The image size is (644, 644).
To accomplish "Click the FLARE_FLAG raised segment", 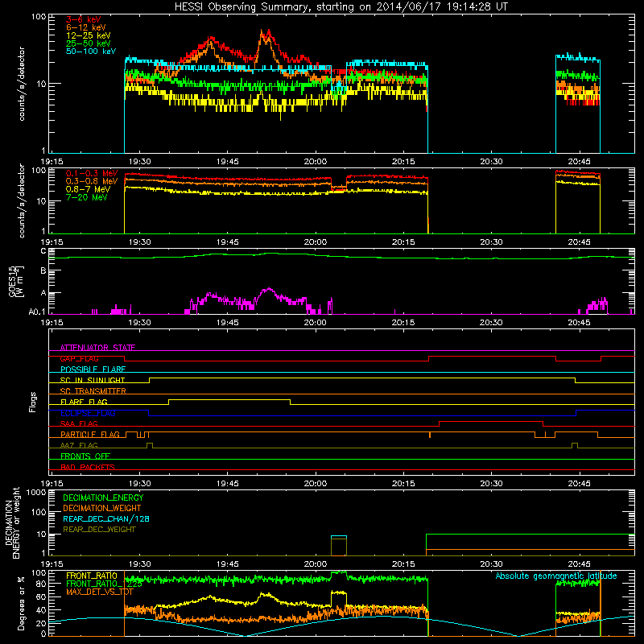I will coord(229,399).
